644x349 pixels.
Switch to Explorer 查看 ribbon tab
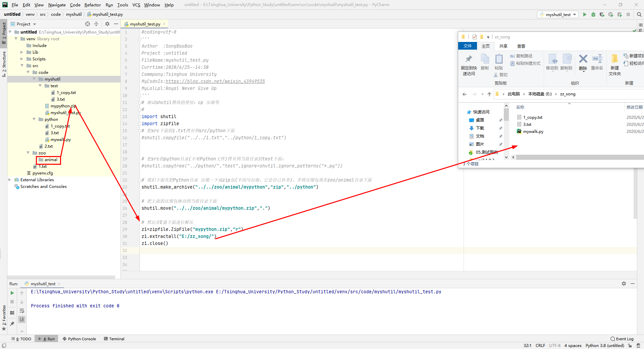(521, 46)
